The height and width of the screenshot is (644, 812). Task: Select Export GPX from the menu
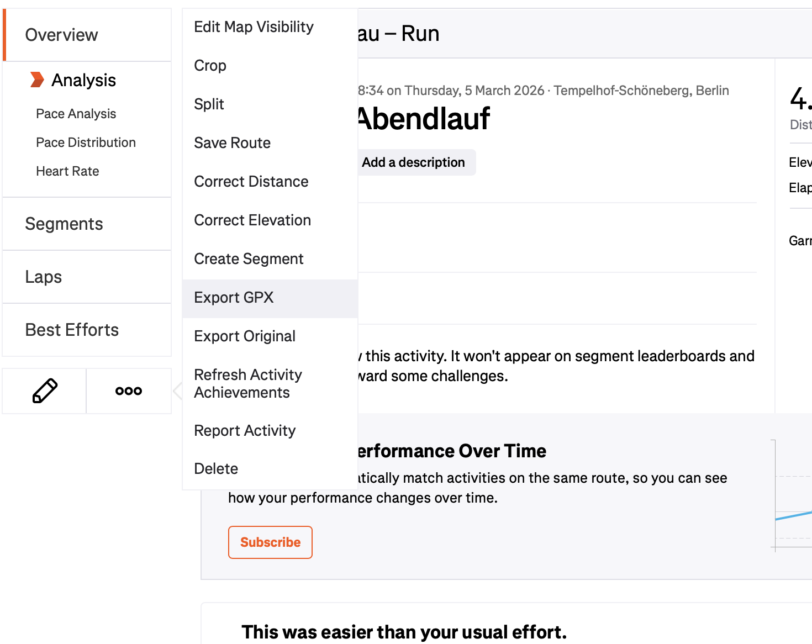[234, 298]
